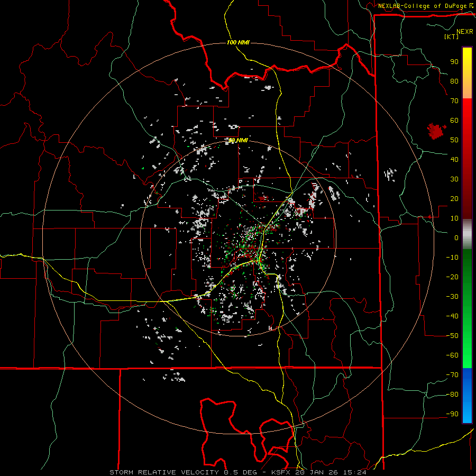This screenshot has height=476, width=476.
Task: Select the -50 value on the velocity scale
Action: pyautogui.click(x=452, y=336)
